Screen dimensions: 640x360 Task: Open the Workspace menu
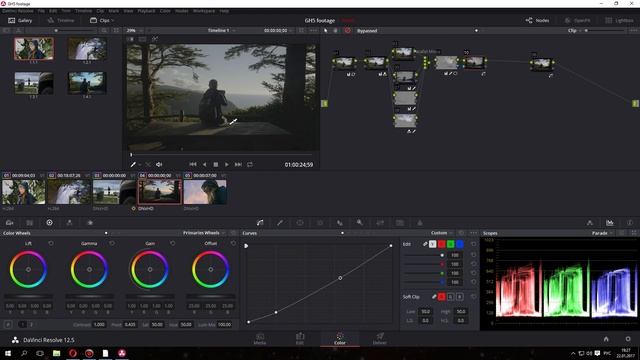(204, 11)
